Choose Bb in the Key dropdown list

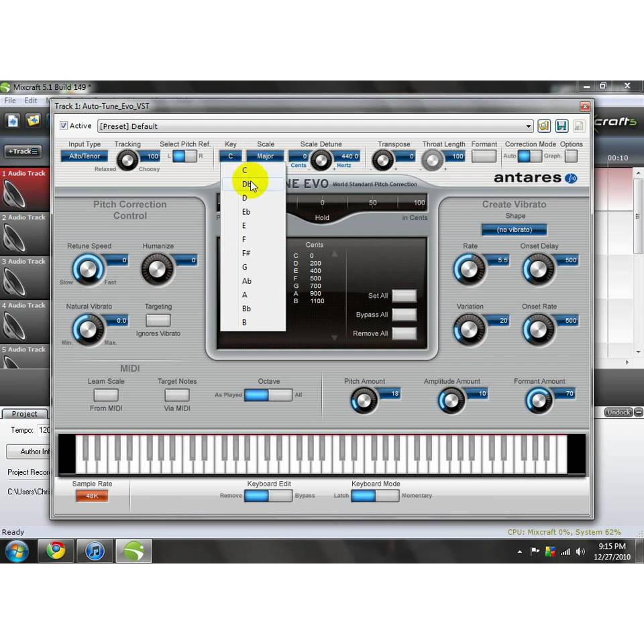pos(246,309)
